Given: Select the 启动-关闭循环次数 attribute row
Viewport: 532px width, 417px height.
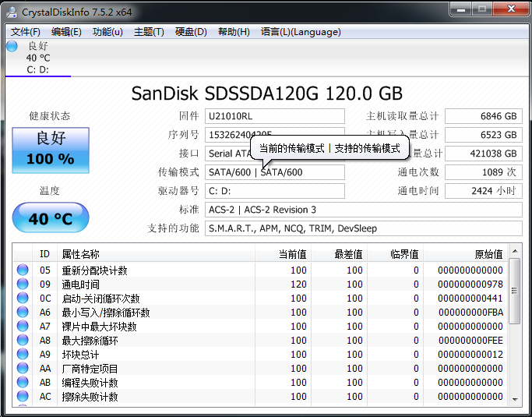Looking at the screenshot, I should [261, 299].
